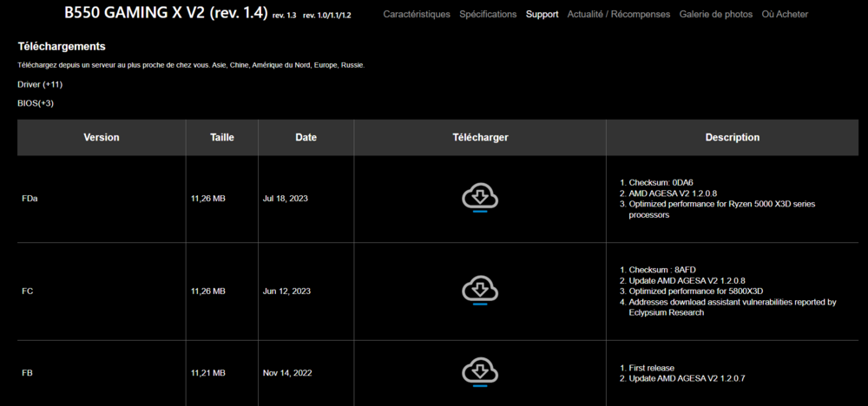Open Galerie de photos tab
Screen dimensions: 868x406
point(716,15)
